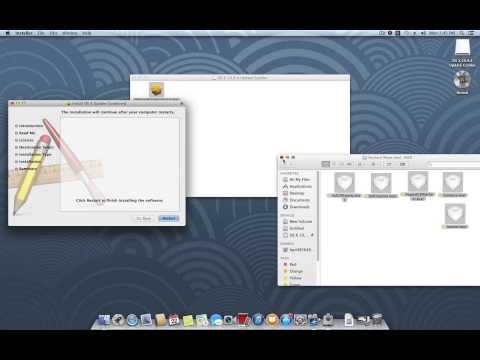Click the Introduction step in Installer

tap(29, 126)
